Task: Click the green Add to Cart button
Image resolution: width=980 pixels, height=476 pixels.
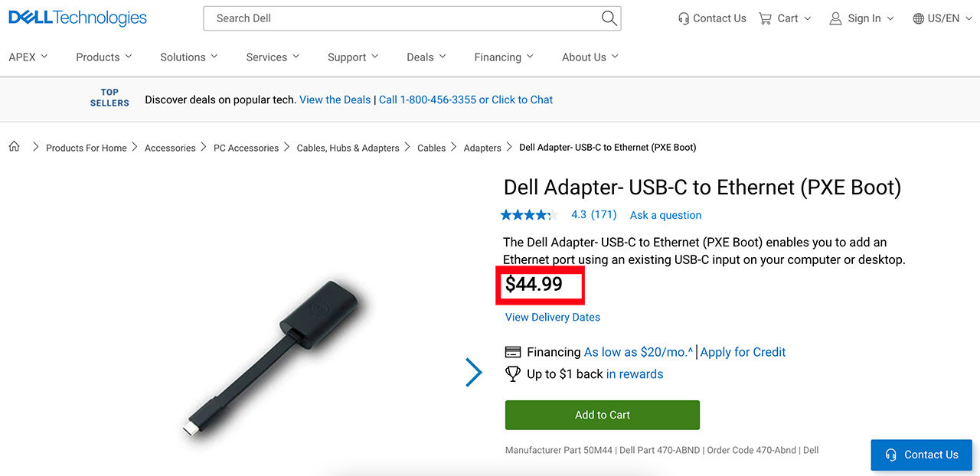Action: tap(602, 415)
